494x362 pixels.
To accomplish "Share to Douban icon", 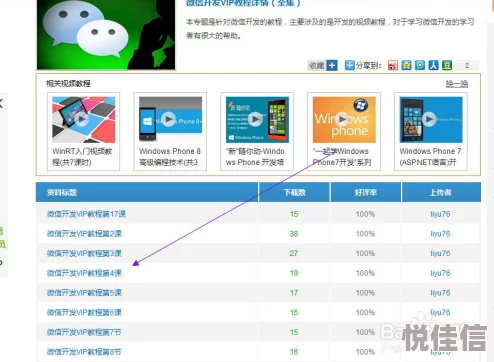I will [x=447, y=65].
